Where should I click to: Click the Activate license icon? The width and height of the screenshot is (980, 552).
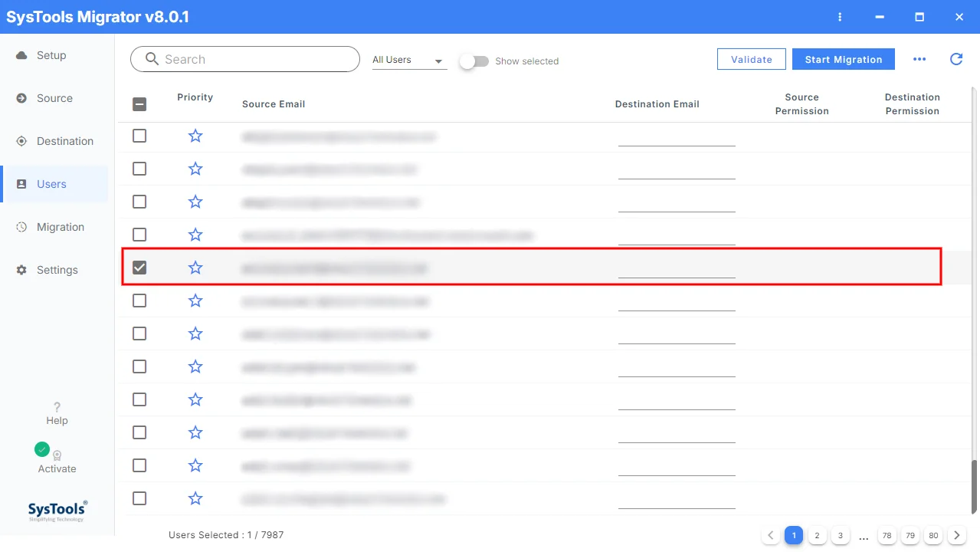click(57, 455)
